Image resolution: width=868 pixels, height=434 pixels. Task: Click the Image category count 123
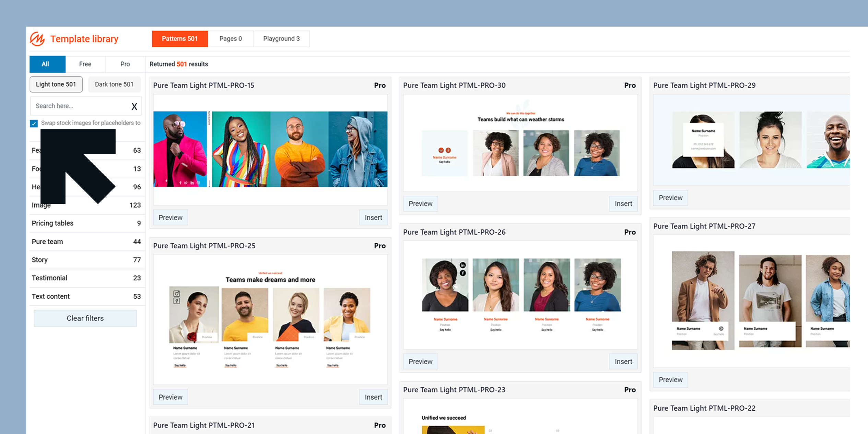point(135,205)
